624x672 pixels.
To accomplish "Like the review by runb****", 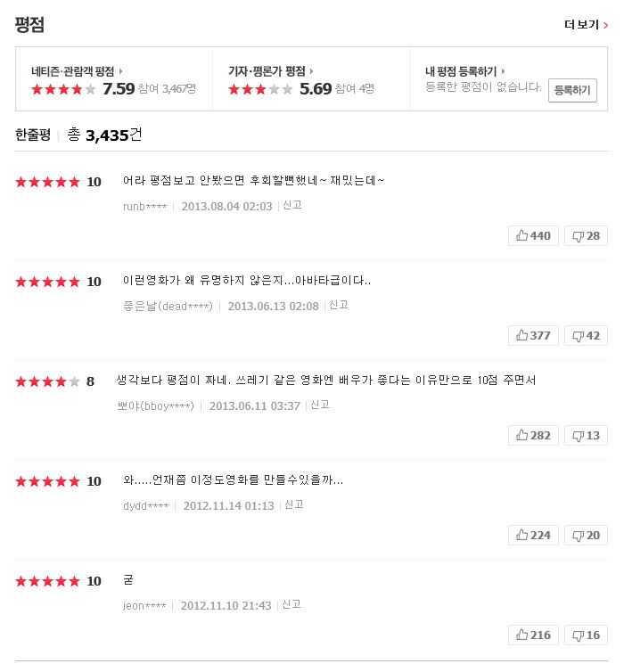I will click(533, 235).
